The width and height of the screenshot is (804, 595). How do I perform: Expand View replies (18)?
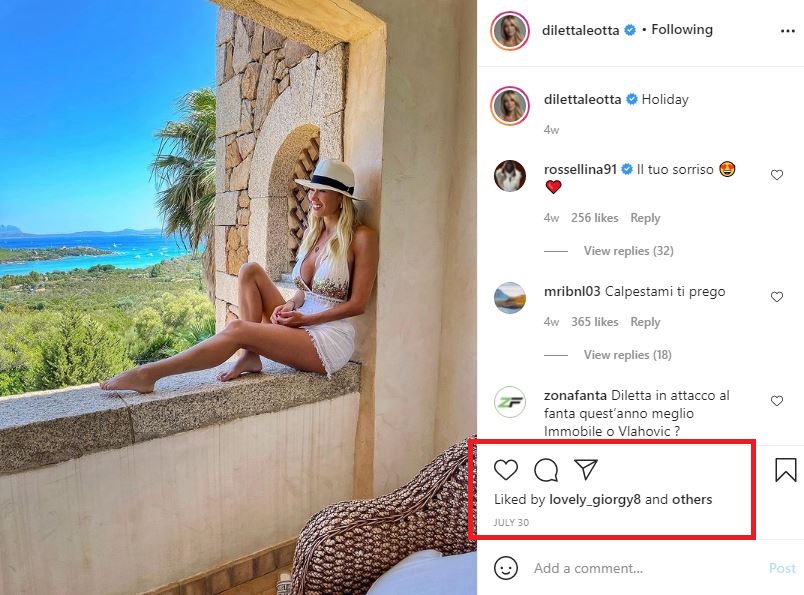click(x=628, y=355)
